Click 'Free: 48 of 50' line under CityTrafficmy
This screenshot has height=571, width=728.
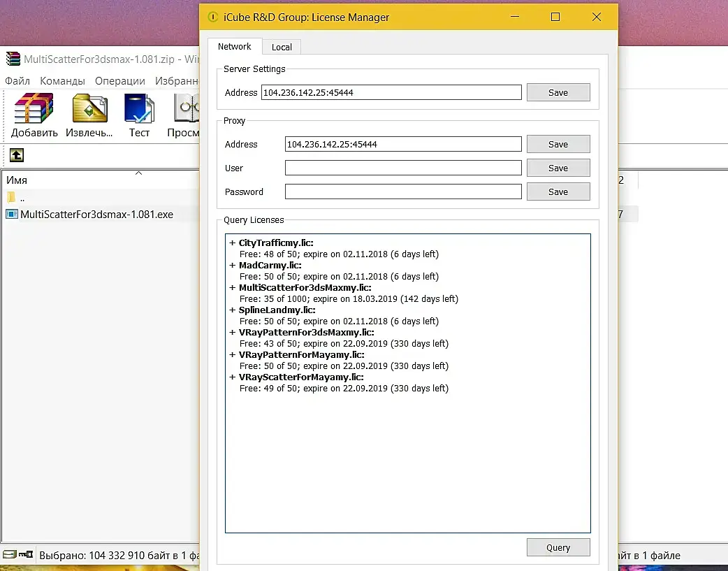tap(339, 254)
